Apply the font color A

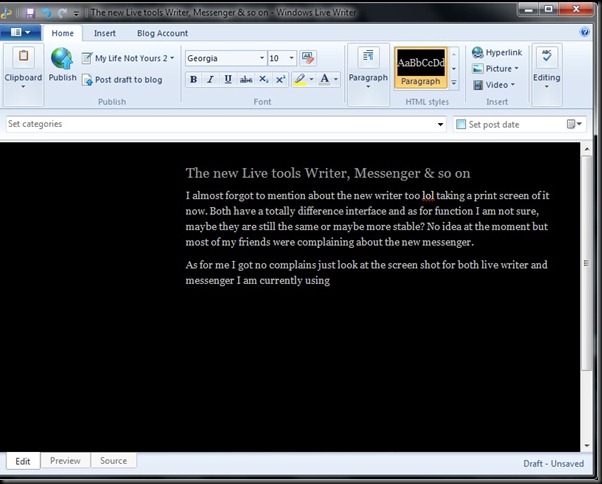324,79
